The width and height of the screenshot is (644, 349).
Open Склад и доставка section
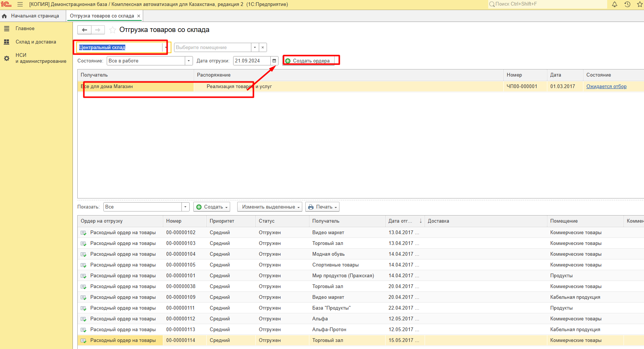pyautogui.click(x=36, y=42)
